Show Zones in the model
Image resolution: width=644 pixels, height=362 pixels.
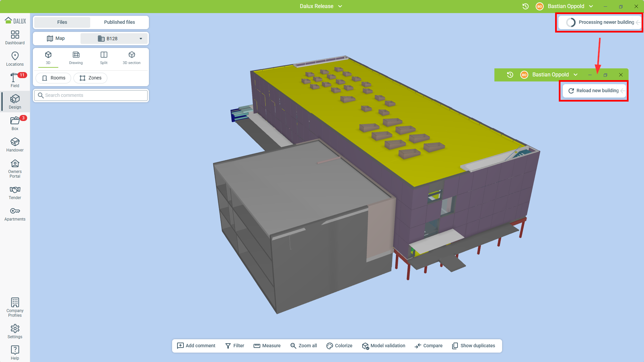90,78
